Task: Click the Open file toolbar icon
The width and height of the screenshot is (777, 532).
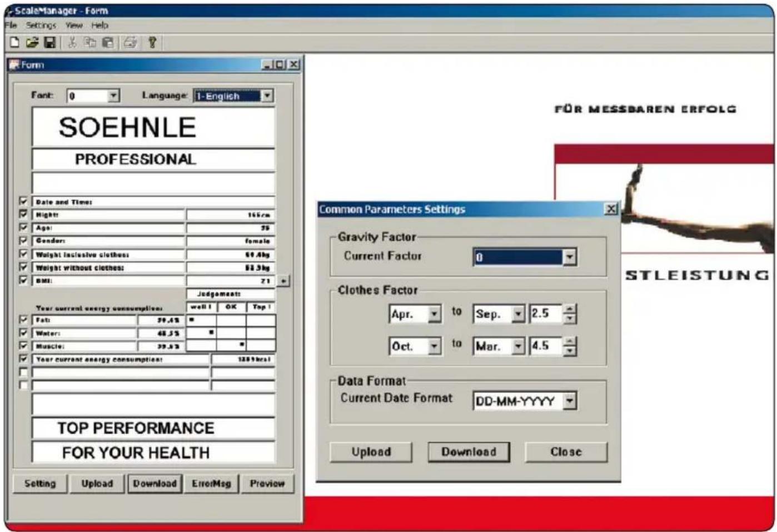Action: 32,42
